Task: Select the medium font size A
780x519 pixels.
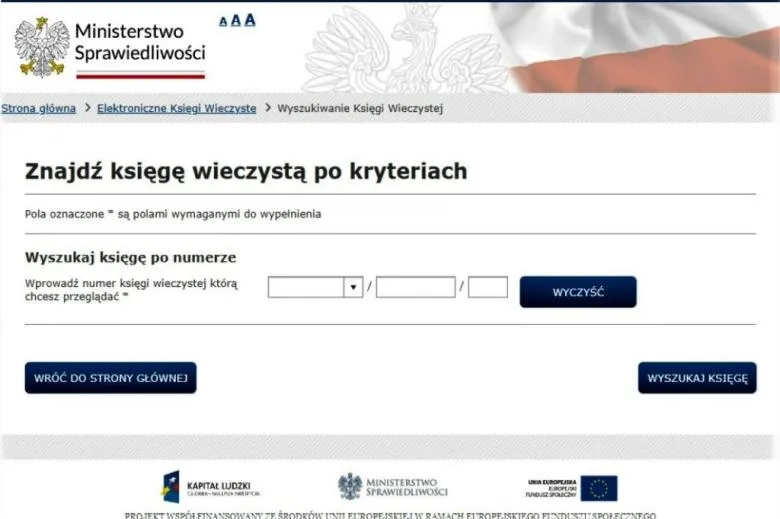Action: click(x=236, y=20)
